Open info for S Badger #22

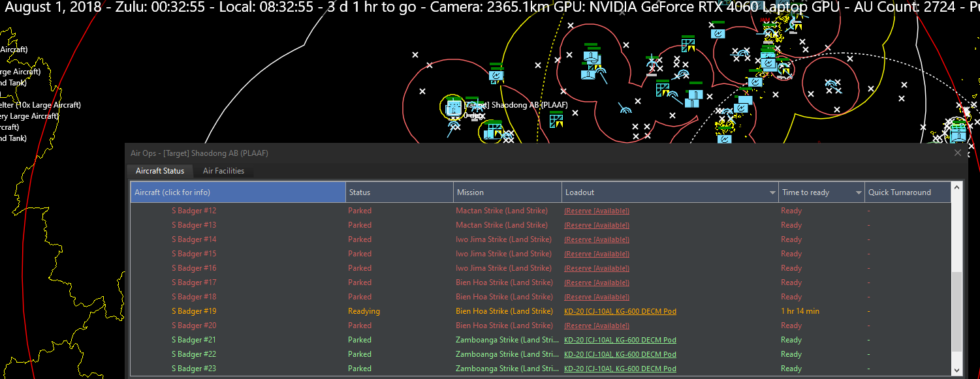(x=194, y=354)
